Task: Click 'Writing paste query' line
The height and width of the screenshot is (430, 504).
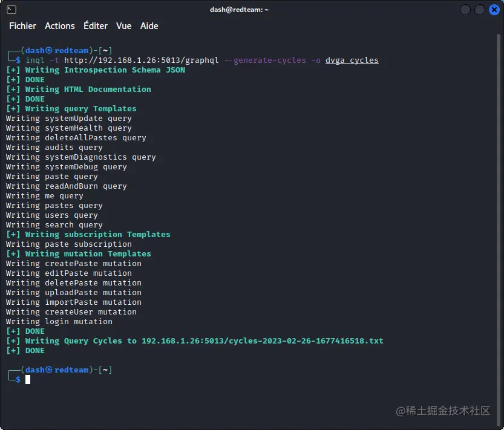Action: (52, 177)
